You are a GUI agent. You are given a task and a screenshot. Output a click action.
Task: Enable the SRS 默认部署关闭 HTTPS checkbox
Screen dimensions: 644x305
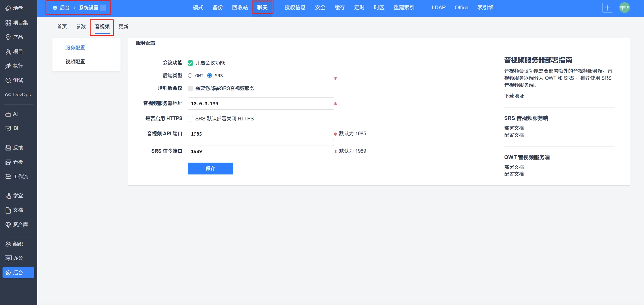click(190, 119)
